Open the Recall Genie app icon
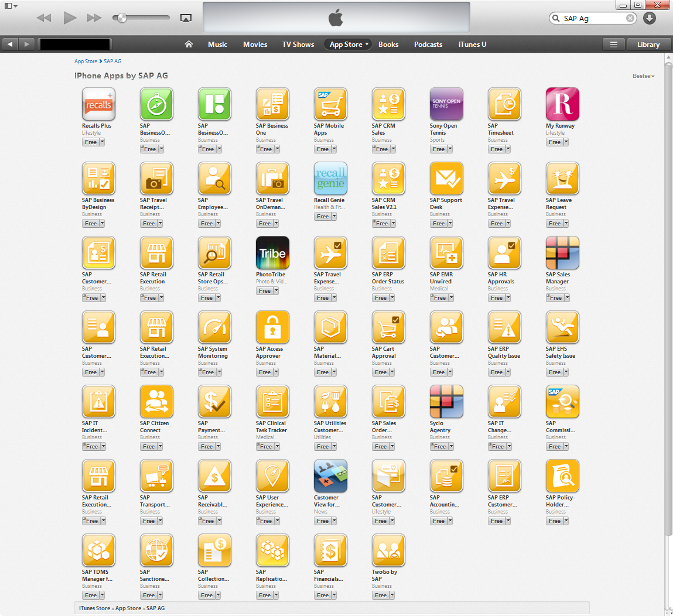 (x=330, y=179)
